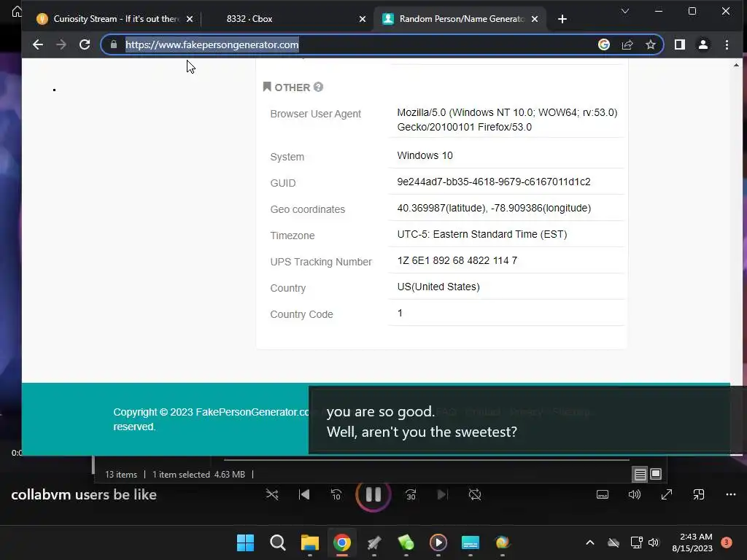Open the Windows Start menu

[245, 542]
